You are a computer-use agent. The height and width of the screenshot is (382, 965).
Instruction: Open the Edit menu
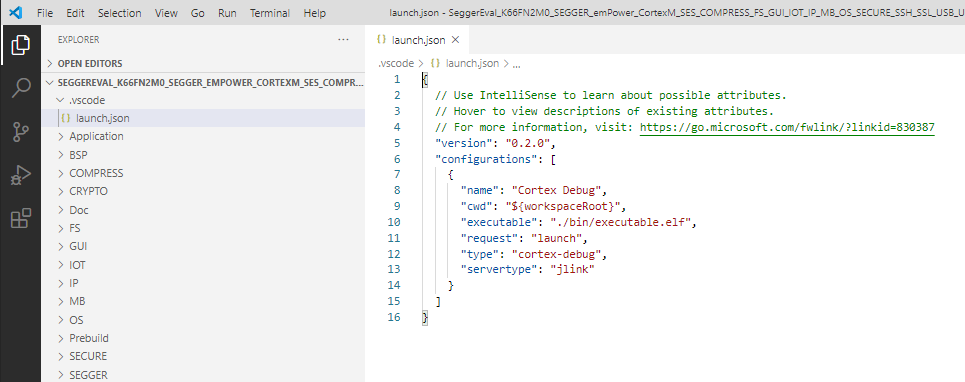75,13
